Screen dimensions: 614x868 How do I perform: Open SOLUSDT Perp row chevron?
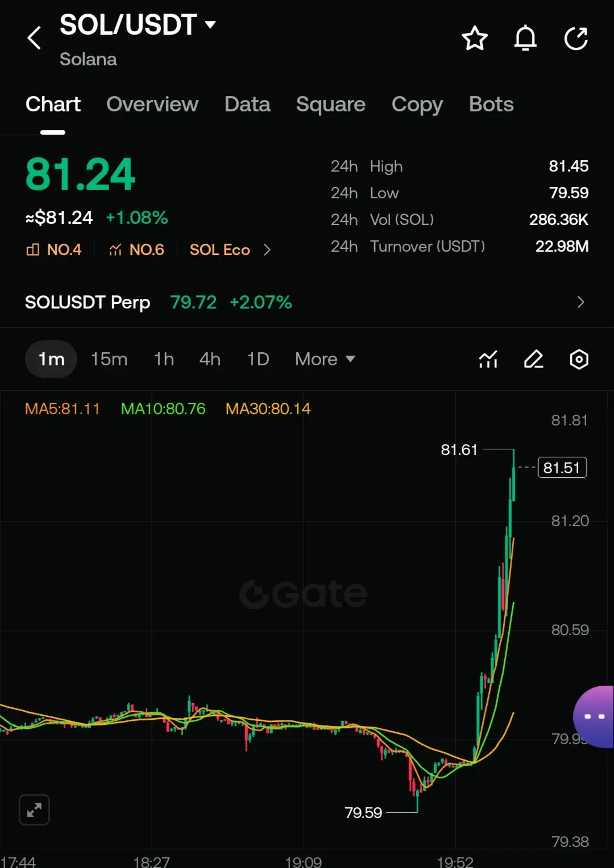tap(580, 302)
